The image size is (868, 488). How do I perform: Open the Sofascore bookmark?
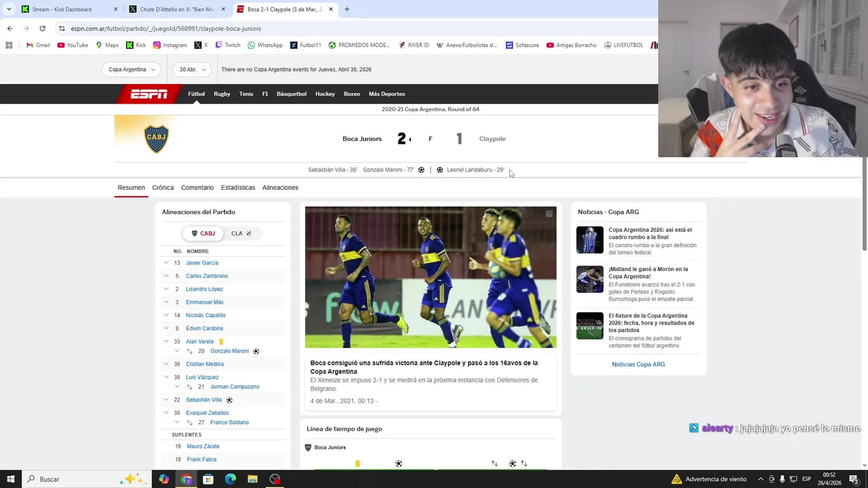(522, 45)
